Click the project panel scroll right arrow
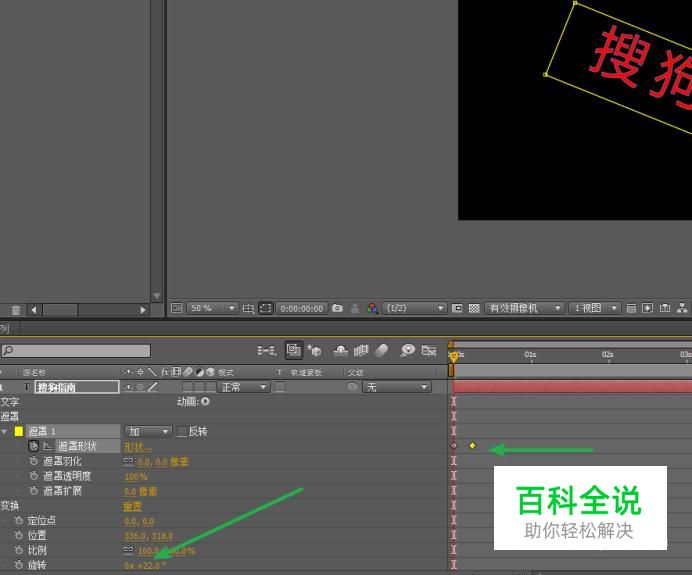 [143, 310]
